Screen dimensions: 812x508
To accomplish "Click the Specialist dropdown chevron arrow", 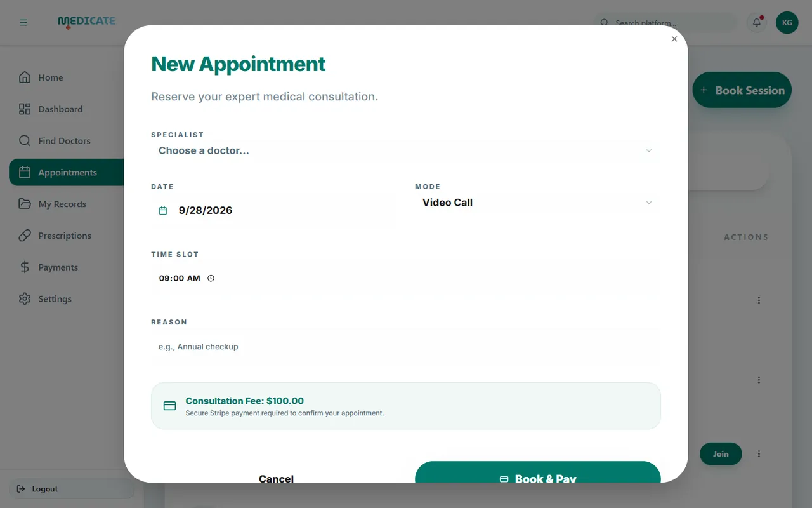I will click(649, 151).
